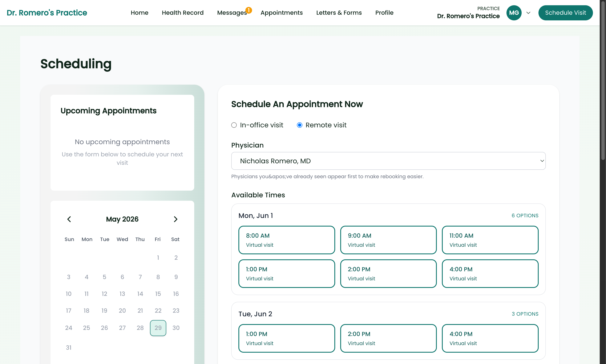Expand the account menu chevron
Viewport: 606px width, 364px height.
(528, 13)
